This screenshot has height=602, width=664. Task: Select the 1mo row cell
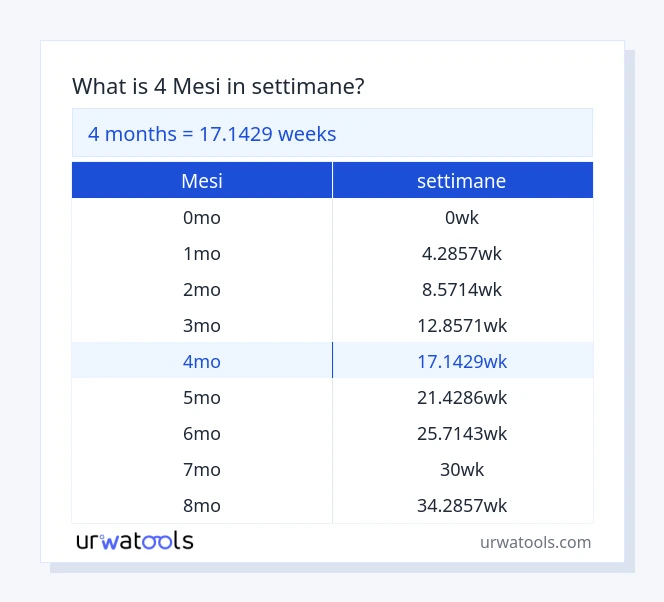point(202,254)
